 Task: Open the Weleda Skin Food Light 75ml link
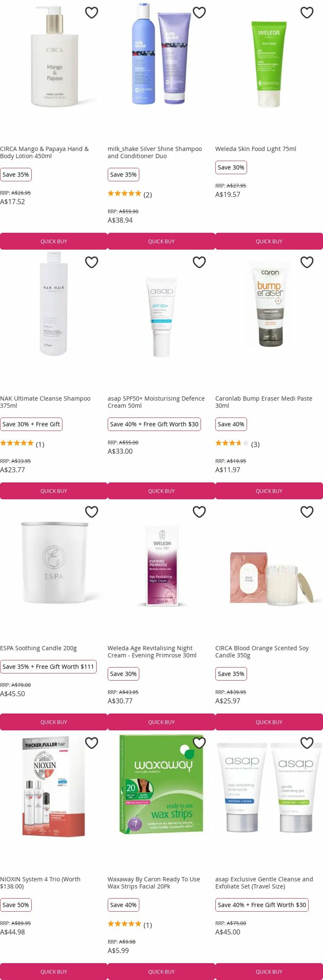pos(256,149)
